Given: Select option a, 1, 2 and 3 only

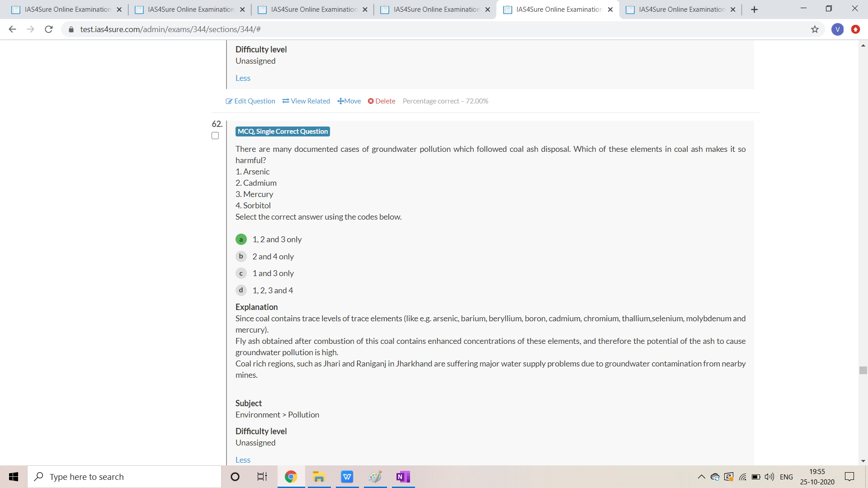Looking at the screenshot, I should (241, 239).
